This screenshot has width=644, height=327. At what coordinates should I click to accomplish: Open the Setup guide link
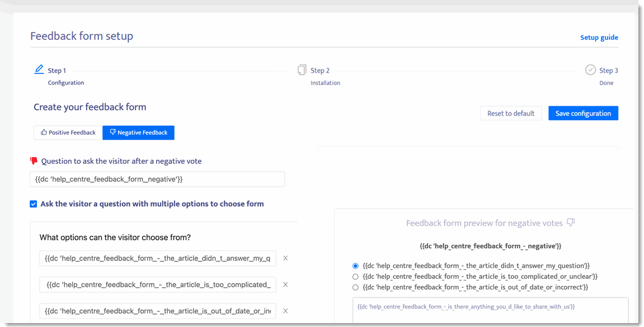coord(599,37)
